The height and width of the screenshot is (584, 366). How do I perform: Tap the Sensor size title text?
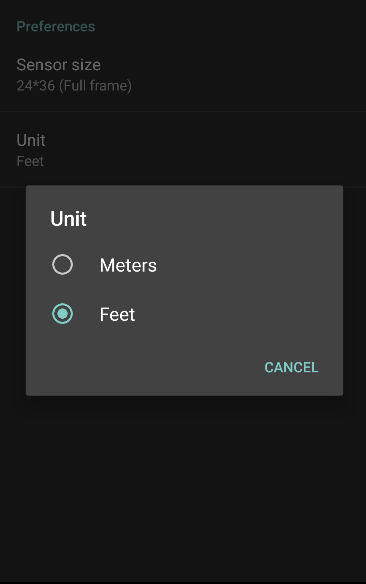tap(58, 65)
